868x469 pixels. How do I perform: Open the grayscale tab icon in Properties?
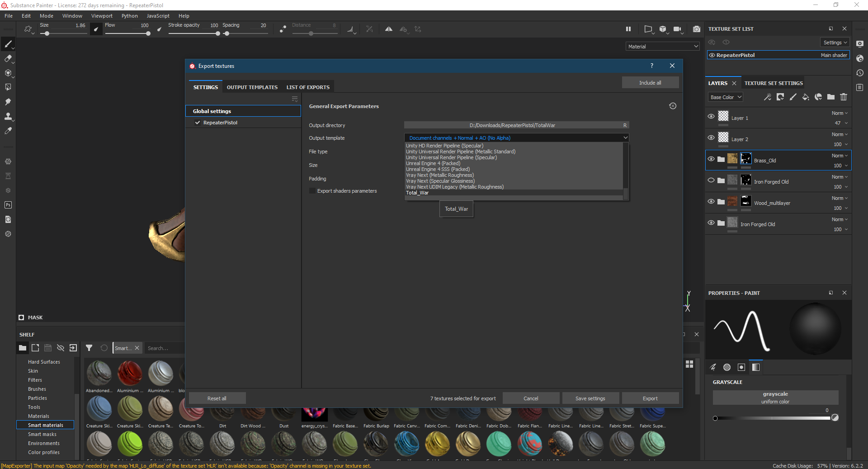pyautogui.click(x=756, y=367)
